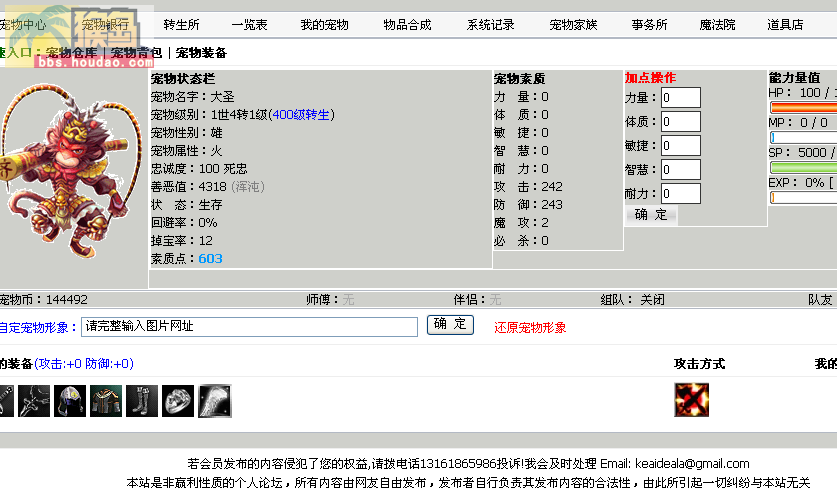Viewport: 837px width, 491px height.
Task: Open the 宠物银行 menu item
Action: click(x=105, y=25)
